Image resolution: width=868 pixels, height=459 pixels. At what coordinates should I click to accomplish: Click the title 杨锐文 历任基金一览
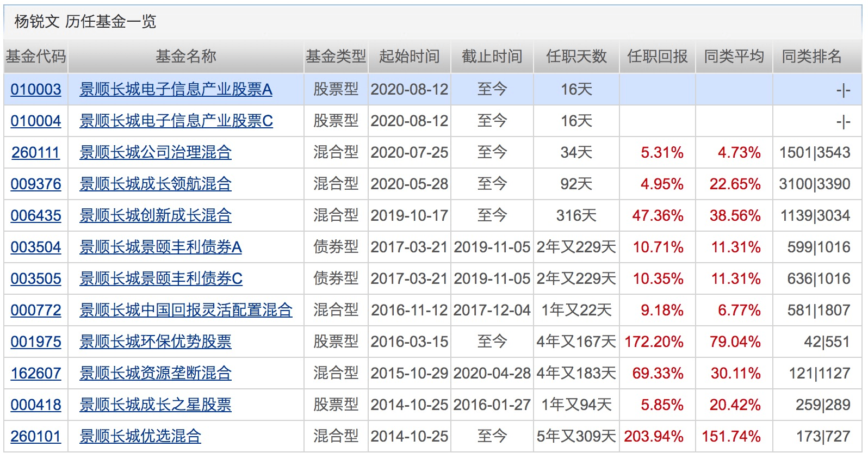pyautogui.click(x=85, y=22)
